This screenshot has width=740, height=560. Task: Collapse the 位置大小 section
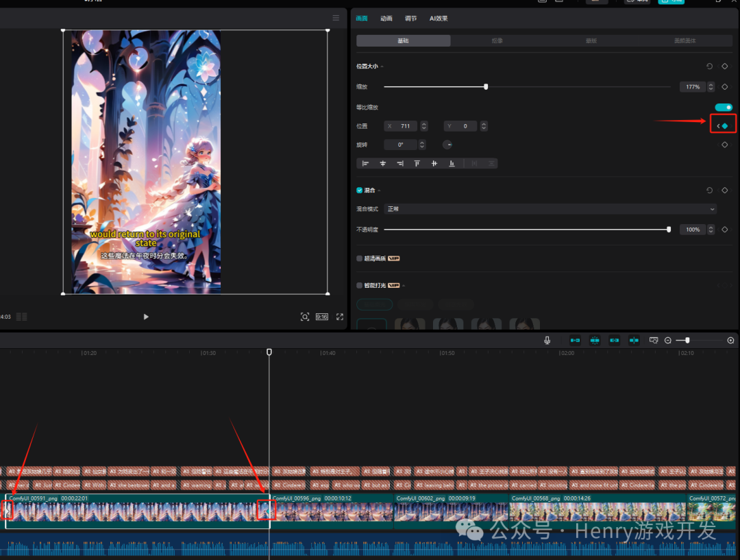tap(382, 66)
